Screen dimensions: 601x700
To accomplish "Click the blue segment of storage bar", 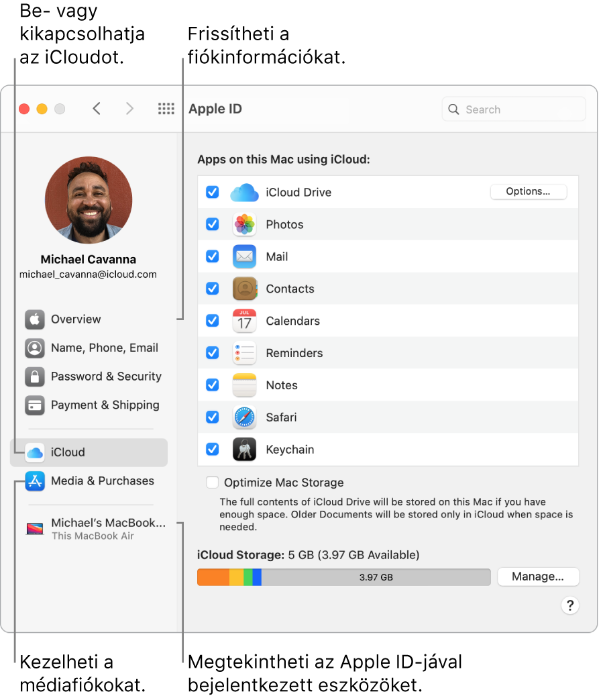I will pyautogui.click(x=257, y=577).
